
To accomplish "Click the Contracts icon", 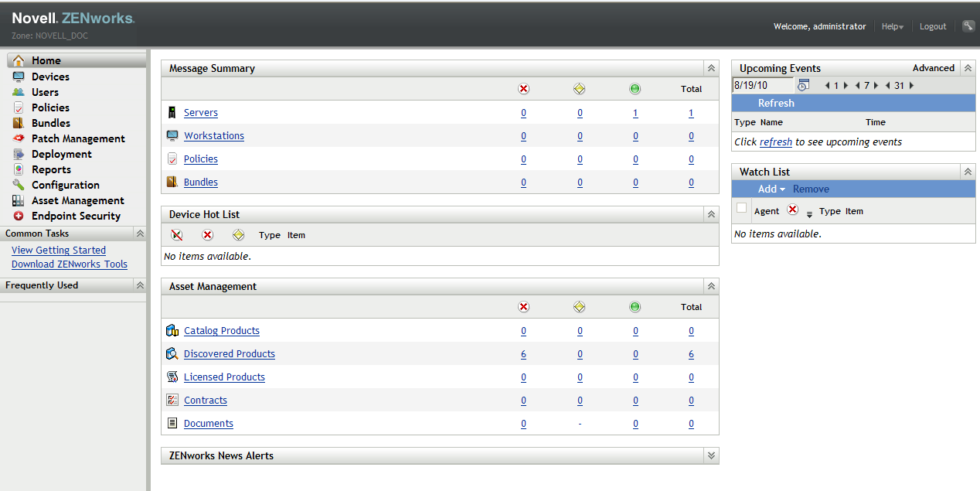I will (x=172, y=401).
